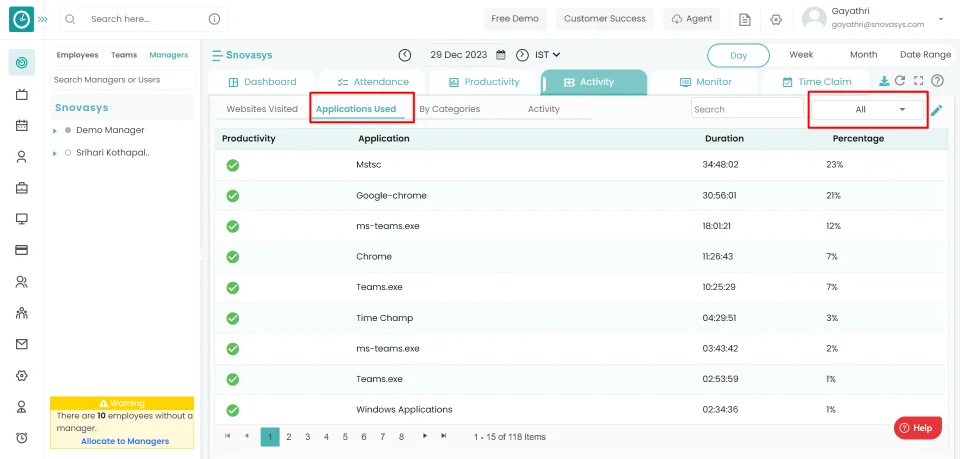960x459 pixels.
Task: Switch to Dashboard tab
Action: point(262,82)
